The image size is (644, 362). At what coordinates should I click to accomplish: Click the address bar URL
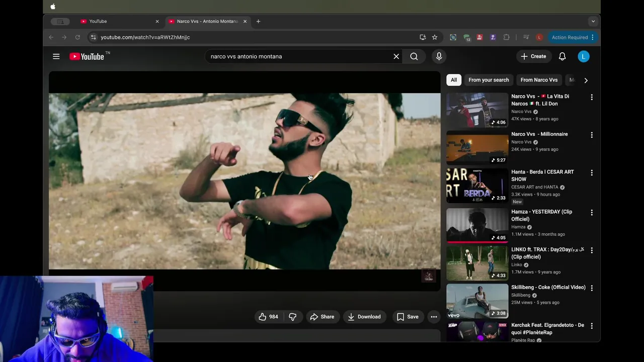pyautogui.click(x=145, y=37)
